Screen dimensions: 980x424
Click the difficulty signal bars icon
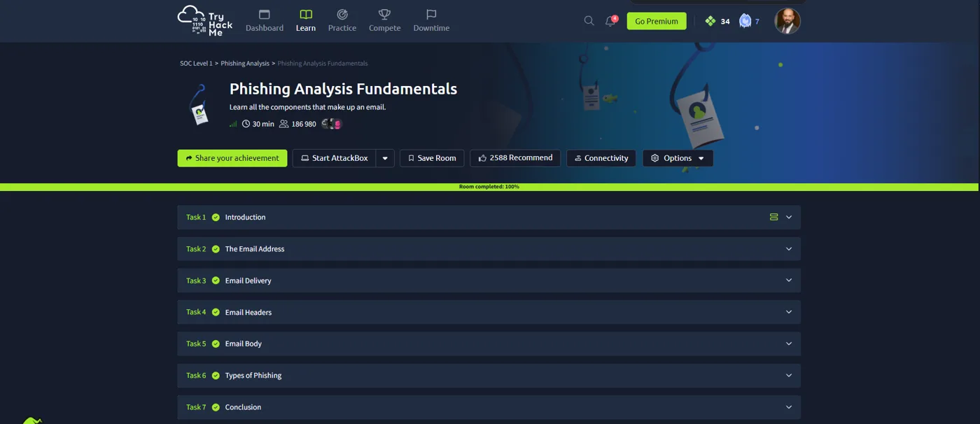tap(233, 124)
